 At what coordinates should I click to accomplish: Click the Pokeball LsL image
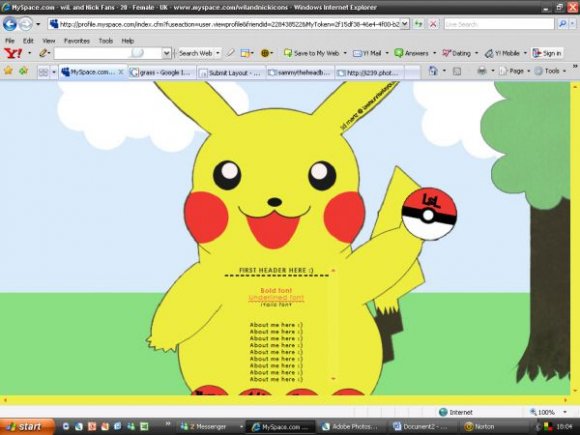coord(429,214)
